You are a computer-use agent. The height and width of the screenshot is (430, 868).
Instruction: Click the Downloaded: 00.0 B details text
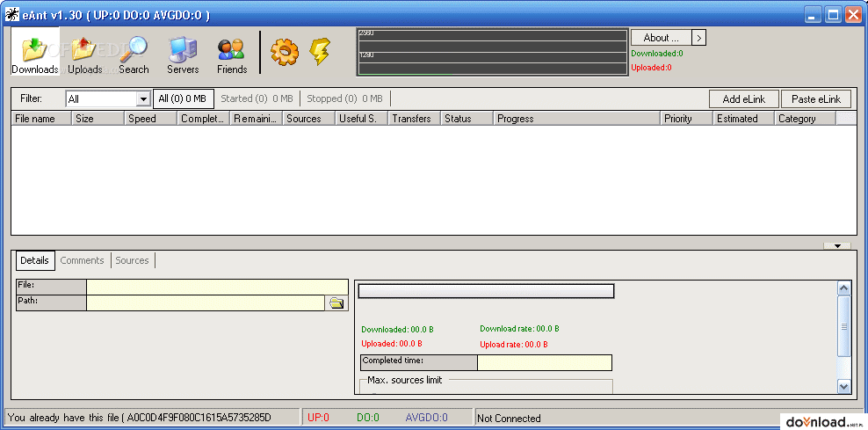397,330
